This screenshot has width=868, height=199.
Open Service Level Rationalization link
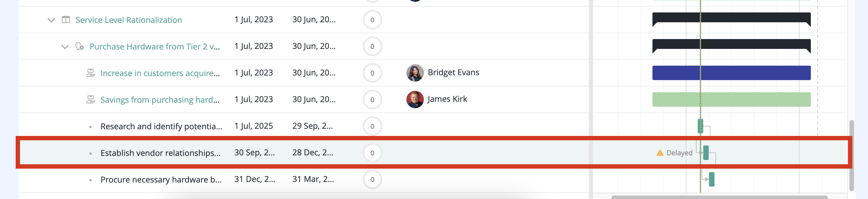click(x=129, y=20)
